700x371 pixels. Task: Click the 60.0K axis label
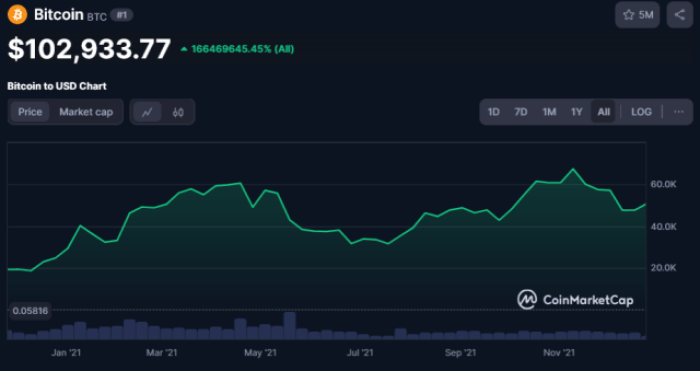(664, 184)
